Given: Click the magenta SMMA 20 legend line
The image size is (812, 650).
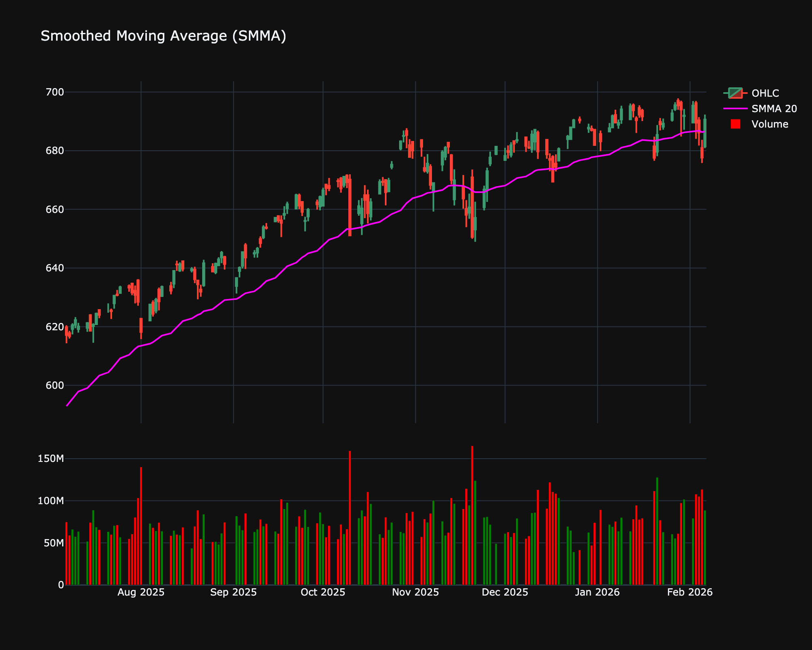Looking at the screenshot, I should tap(735, 109).
